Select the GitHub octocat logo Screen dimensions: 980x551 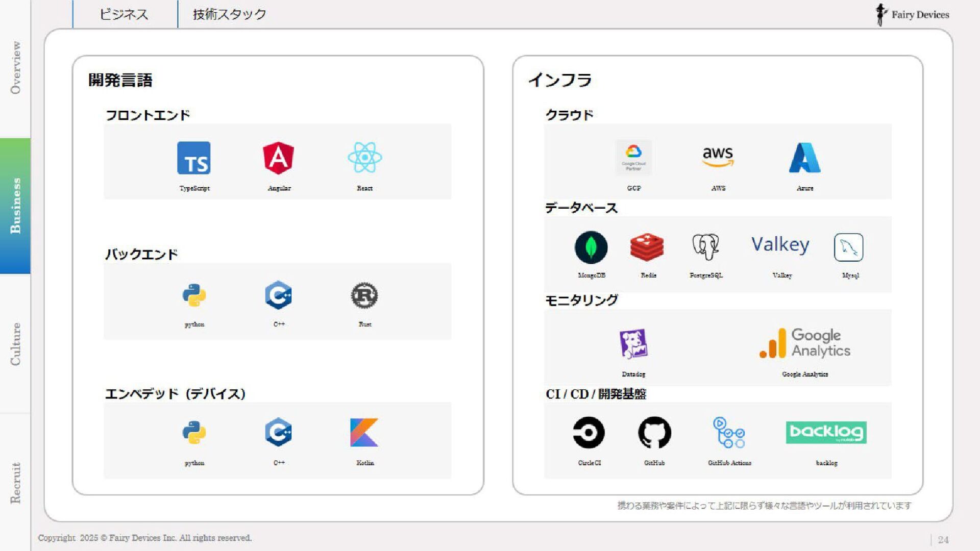(654, 433)
